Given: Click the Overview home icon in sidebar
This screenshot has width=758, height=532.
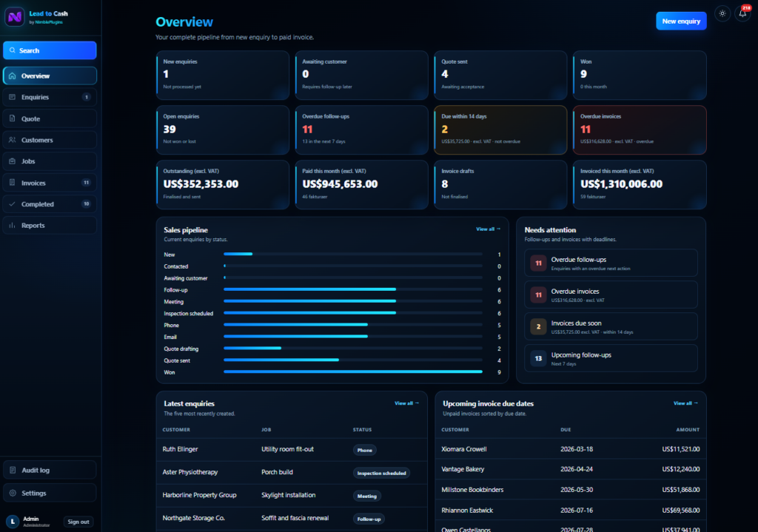Looking at the screenshot, I should 13,76.
